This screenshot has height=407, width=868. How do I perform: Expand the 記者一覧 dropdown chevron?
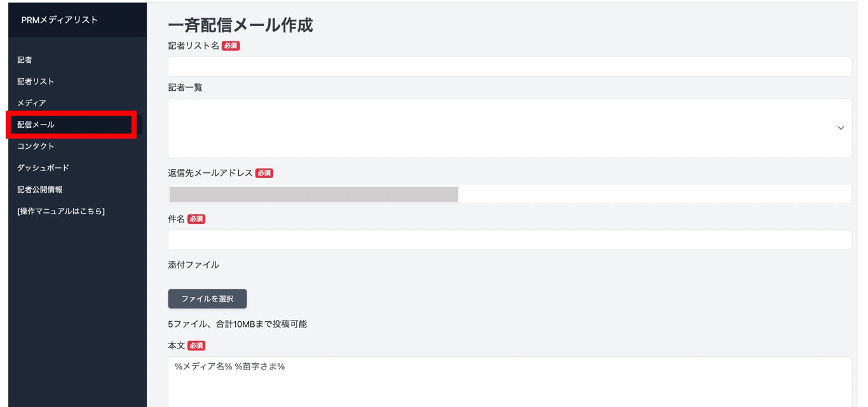(x=841, y=128)
